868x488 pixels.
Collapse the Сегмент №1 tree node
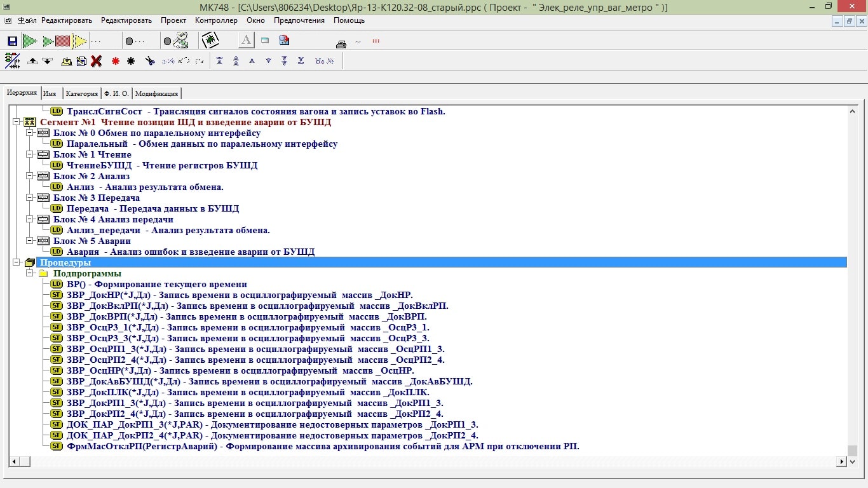[x=17, y=122]
